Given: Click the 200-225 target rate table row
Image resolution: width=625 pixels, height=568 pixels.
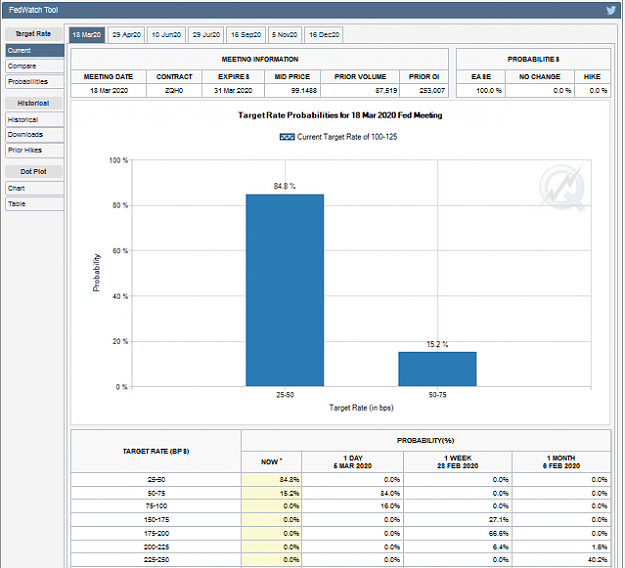Looking at the screenshot, I should coord(341,547).
